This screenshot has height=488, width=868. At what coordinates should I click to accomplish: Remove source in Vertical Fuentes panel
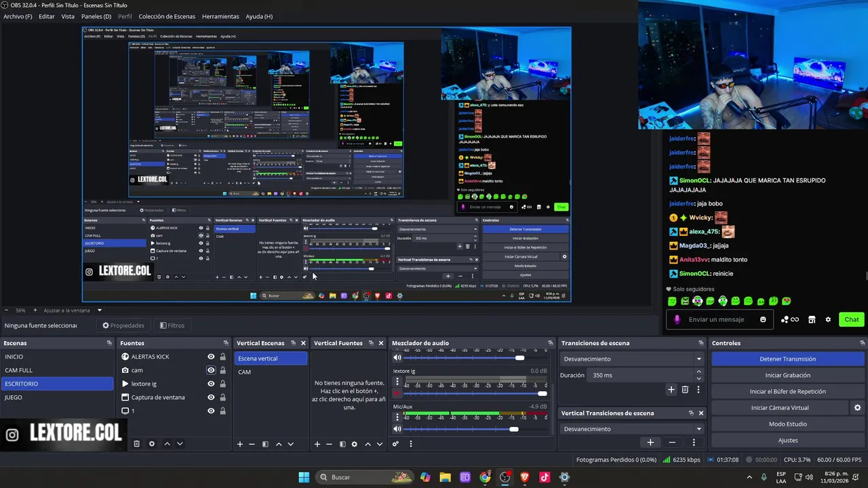(329, 444)
